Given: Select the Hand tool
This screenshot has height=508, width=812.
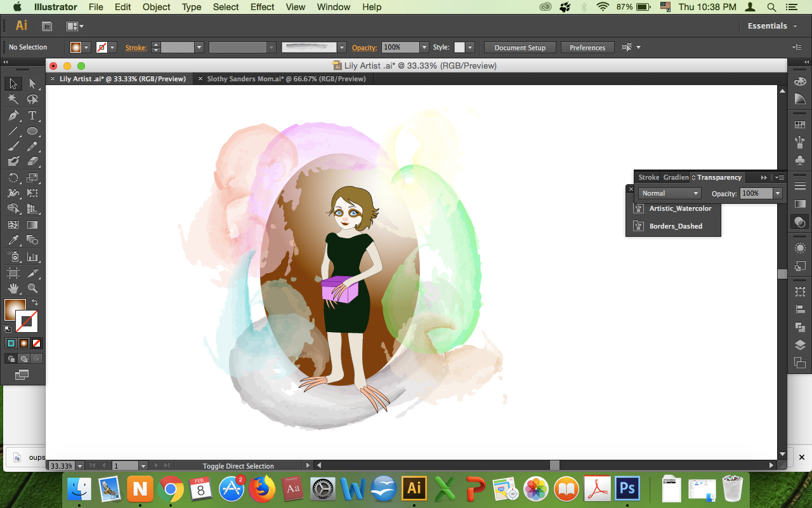Looking at the screenshot, I should pyautogui.click(x=13, y=288).
